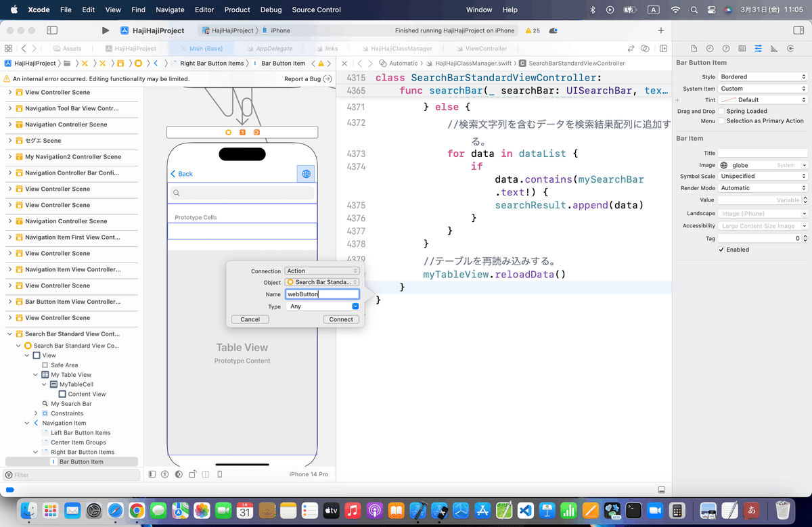Switch to the ViewController tab

pyautogui.click(x=481, y=49)
